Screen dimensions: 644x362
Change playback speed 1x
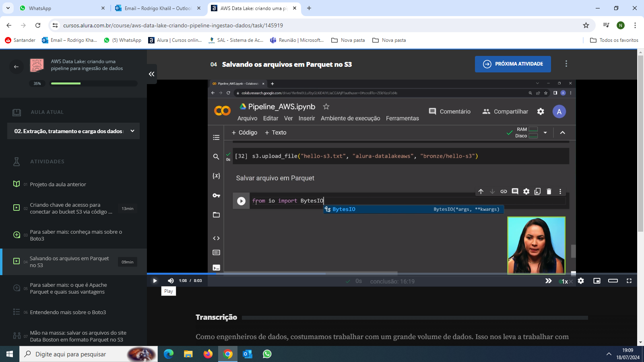click(x=565, y=281)
